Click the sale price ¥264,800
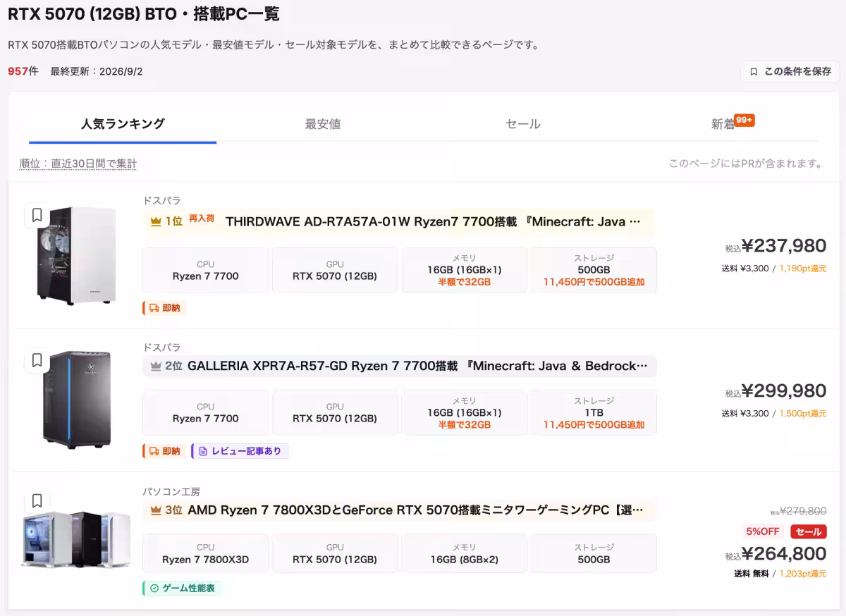This screenshot has width=846, height=616. point(784,554)
